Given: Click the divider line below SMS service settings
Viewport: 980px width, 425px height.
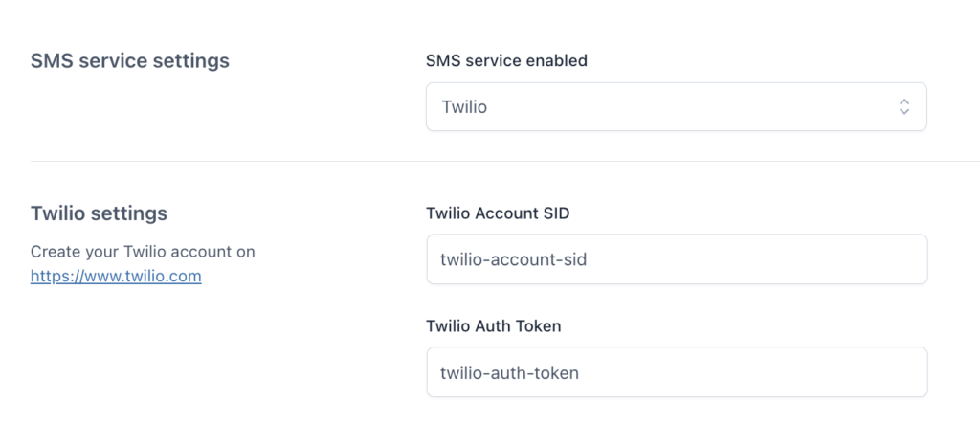Looking at the screenshot, I should (x=490, y=162).
